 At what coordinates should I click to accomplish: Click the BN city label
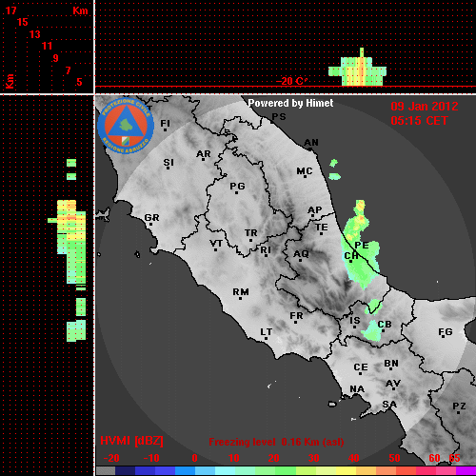point(391,364)
